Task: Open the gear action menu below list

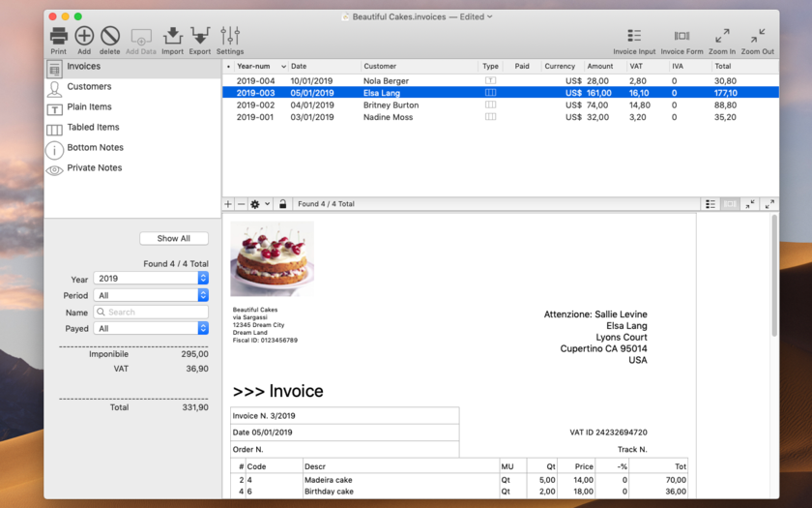Action: tap(259, 204)
